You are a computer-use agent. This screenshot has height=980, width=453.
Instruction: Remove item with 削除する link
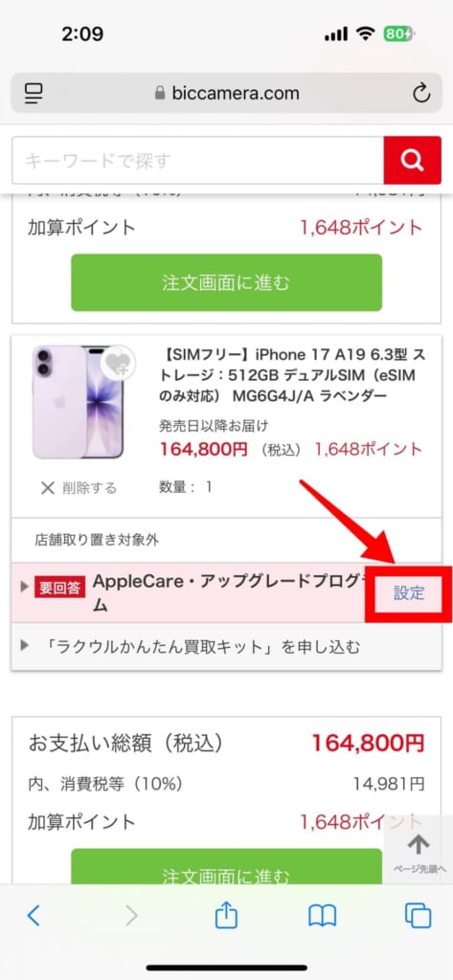(79, 488)
